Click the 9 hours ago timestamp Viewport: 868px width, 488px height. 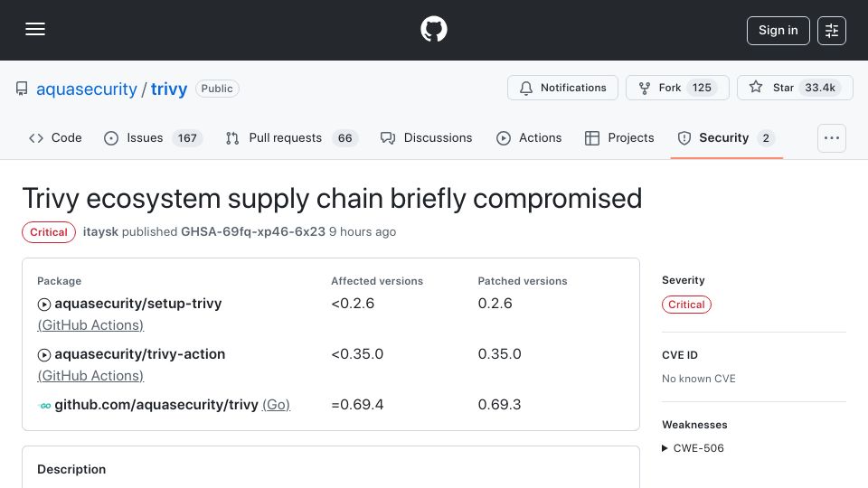coord(363,232)
